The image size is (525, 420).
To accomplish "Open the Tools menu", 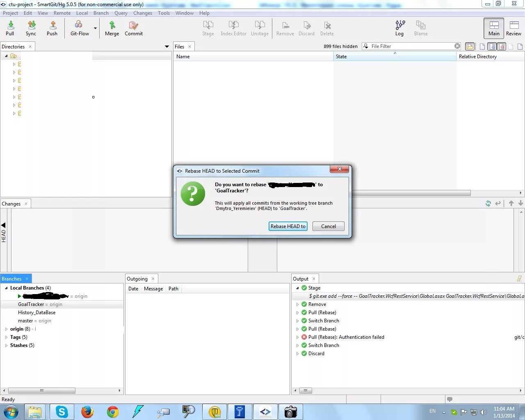I will (164, 13).
